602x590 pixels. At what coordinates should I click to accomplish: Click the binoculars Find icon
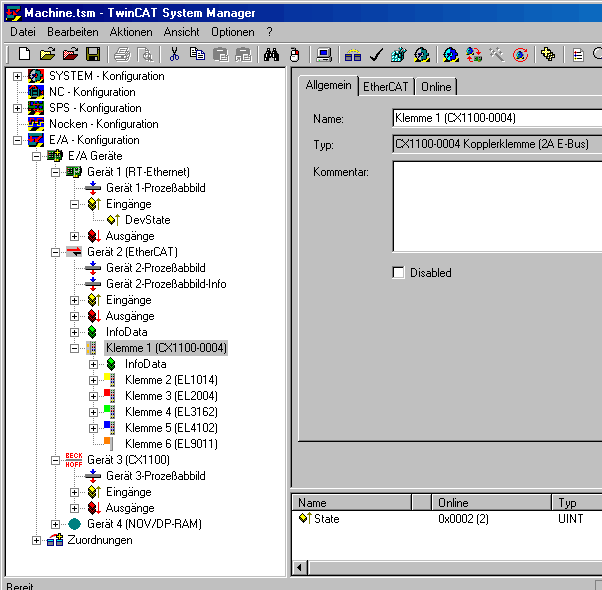pyautogui.click(x=271, y=54)
